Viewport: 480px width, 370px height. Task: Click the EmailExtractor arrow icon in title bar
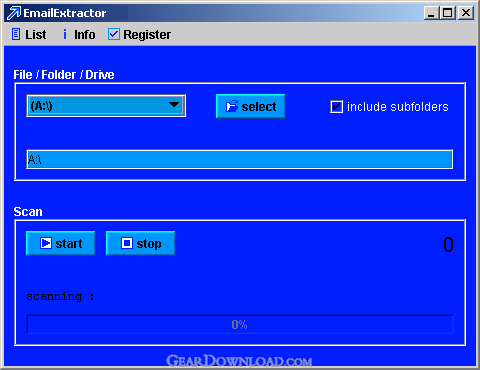14,13
